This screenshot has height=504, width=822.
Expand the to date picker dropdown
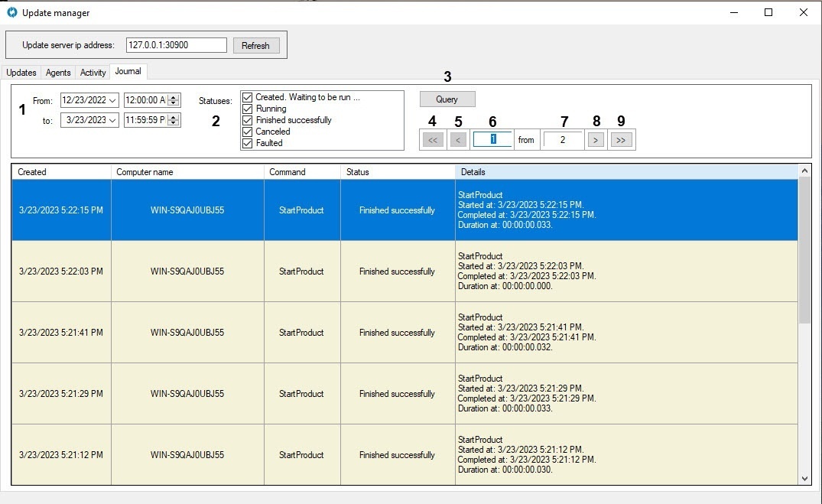[x=113, y=120]
